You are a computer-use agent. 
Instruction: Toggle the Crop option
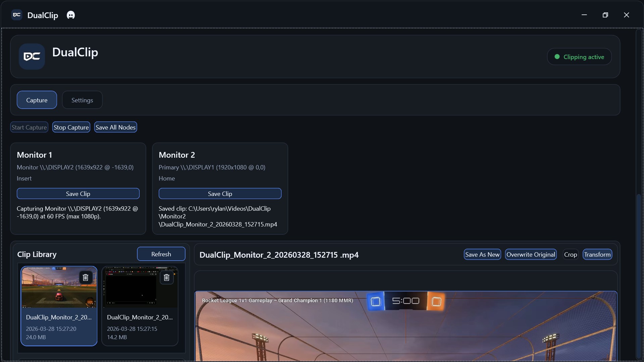tap(571, 254)
